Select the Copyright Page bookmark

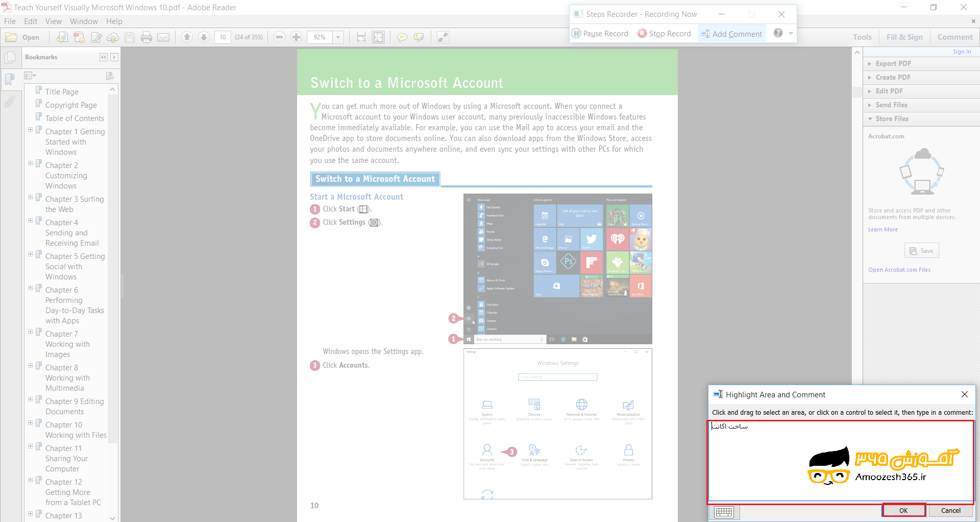point(71,105)
